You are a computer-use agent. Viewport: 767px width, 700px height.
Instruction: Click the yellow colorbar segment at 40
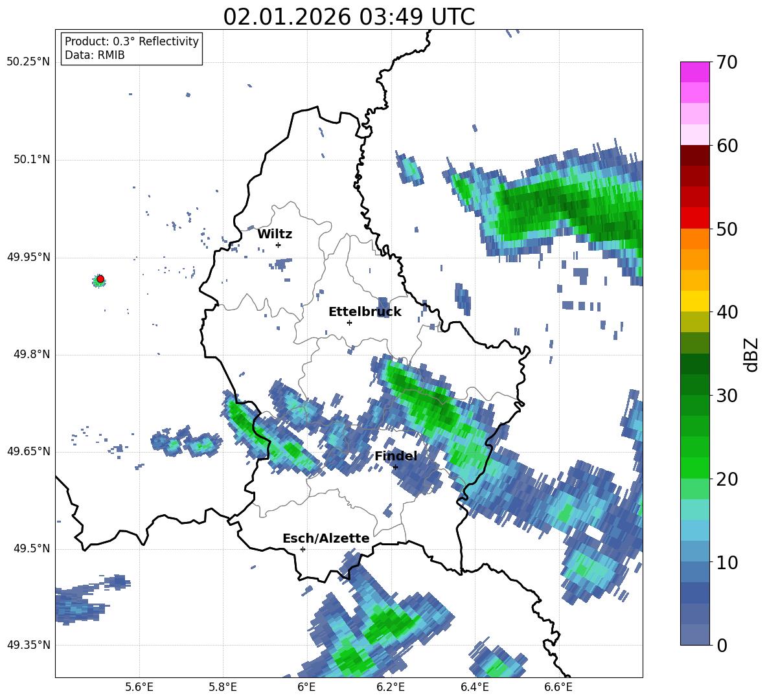[694, 302]
